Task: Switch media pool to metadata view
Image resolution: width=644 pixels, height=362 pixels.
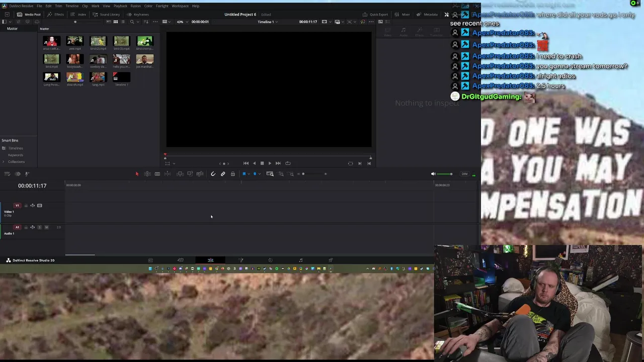Action: [x=109, y=22]
